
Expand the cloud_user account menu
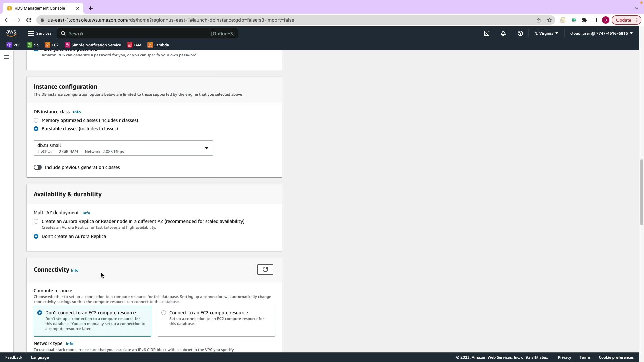tap(601, 33)
